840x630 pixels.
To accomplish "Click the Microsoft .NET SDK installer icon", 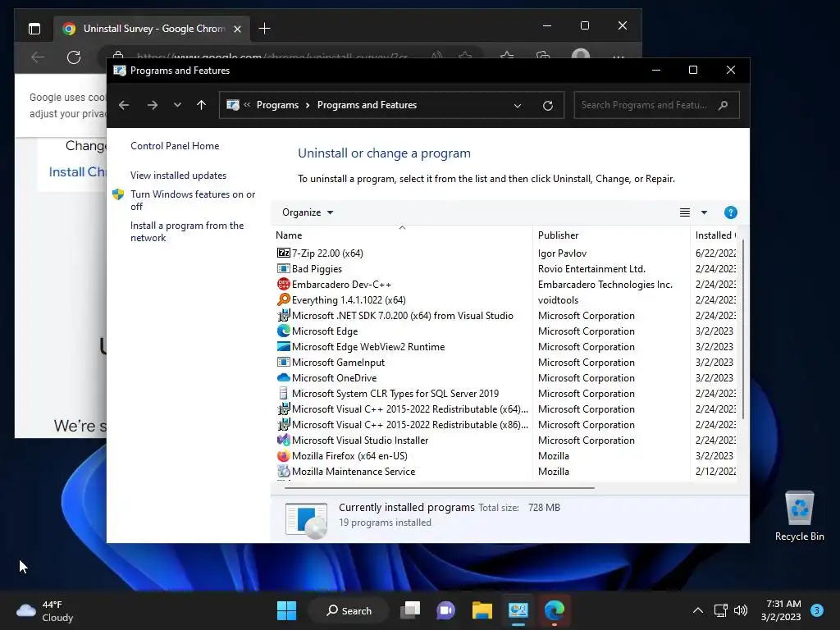I will (283, 315).
